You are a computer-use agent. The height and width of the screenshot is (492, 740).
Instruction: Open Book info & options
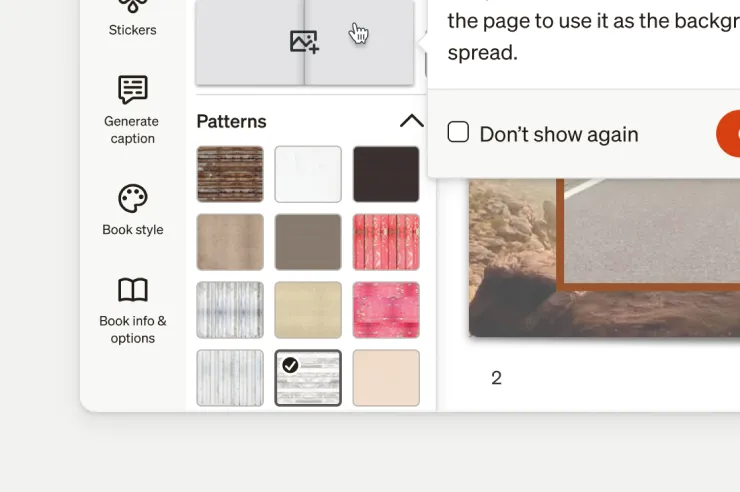click(133, 310)
